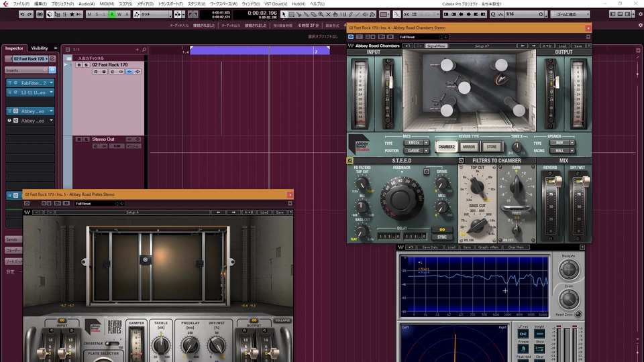Select the line drawing tool
Image resolution: width=644 pixels, height=362 pixels.
click(358, 14)
